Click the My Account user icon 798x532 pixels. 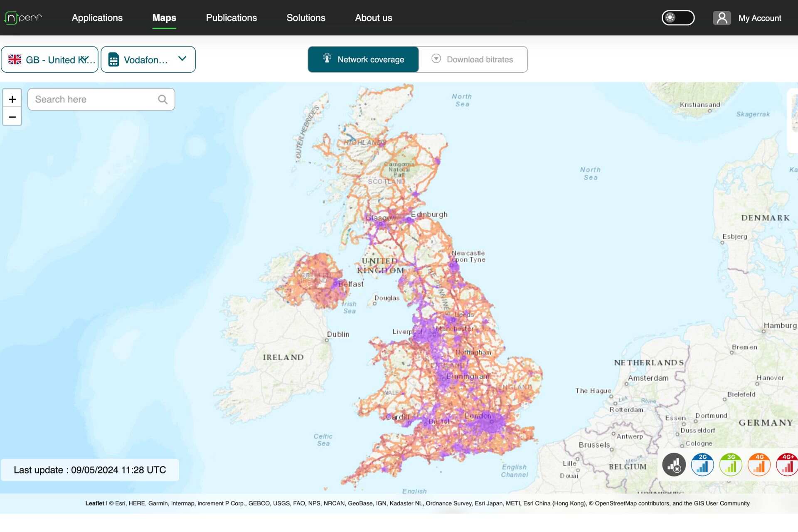pos(722,18)
